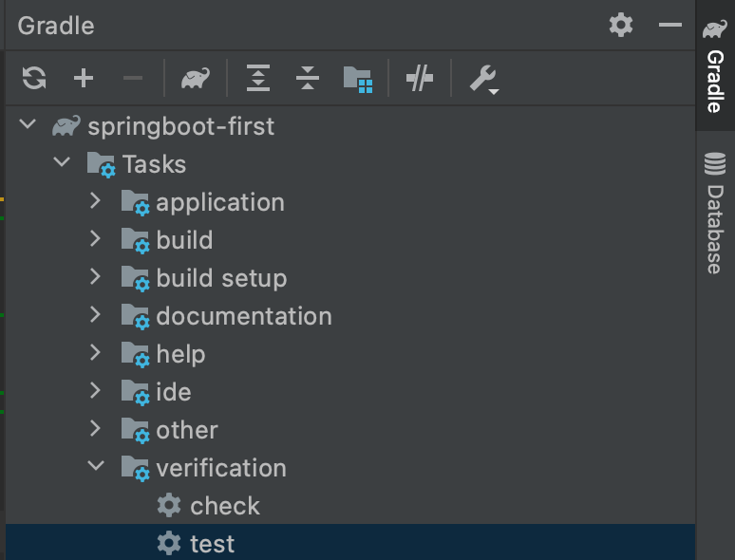
Task: Expand all nodes in Gradle tree
Action: 258,78
